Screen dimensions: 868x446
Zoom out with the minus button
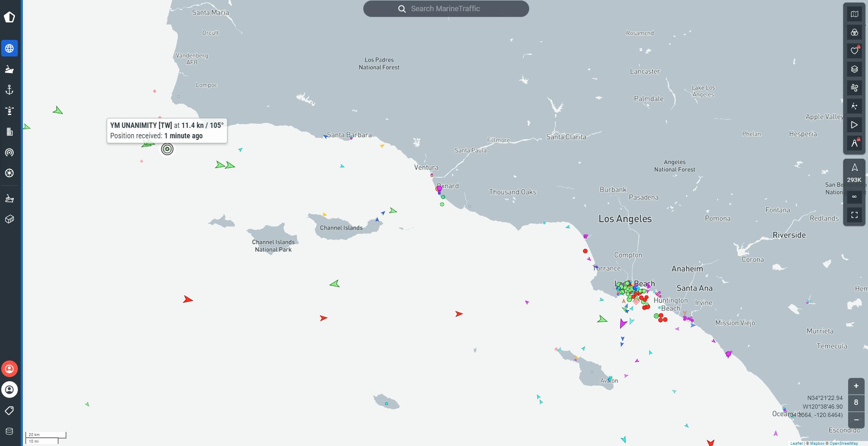coord(856,420)
